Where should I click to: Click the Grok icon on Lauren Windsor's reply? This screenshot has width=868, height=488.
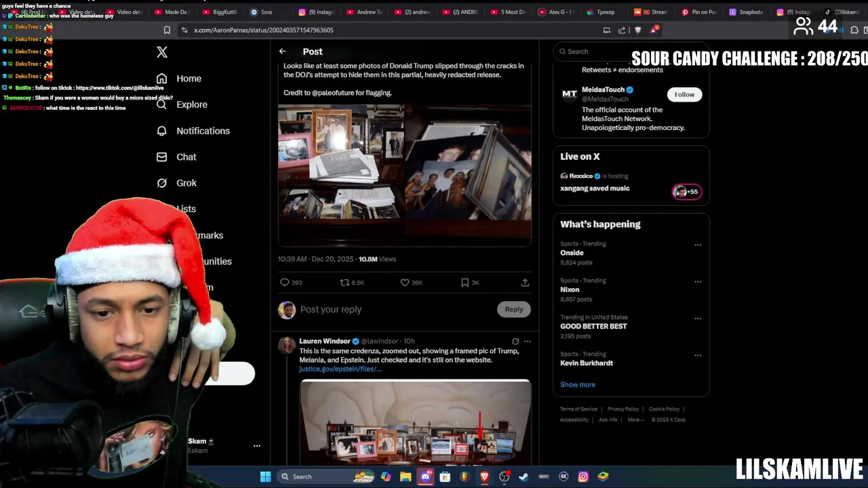click(x=515, y=341)
